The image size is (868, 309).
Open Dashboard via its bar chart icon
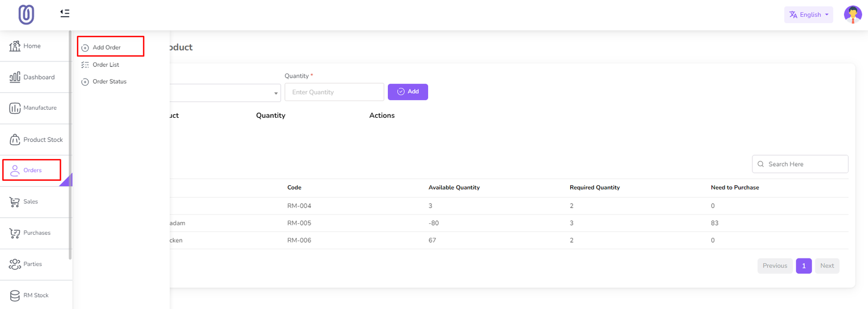15,77
